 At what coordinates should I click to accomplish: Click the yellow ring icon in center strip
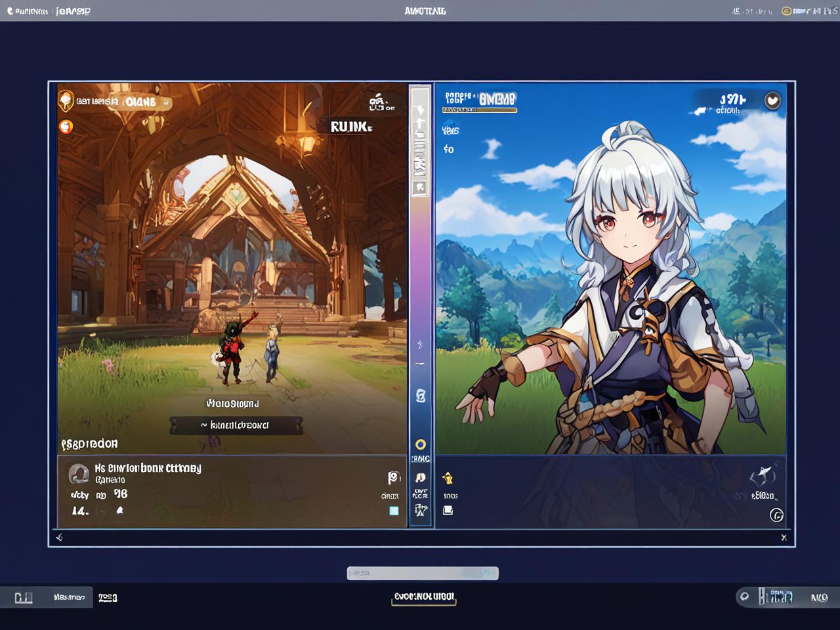click(x=421, y=444)
